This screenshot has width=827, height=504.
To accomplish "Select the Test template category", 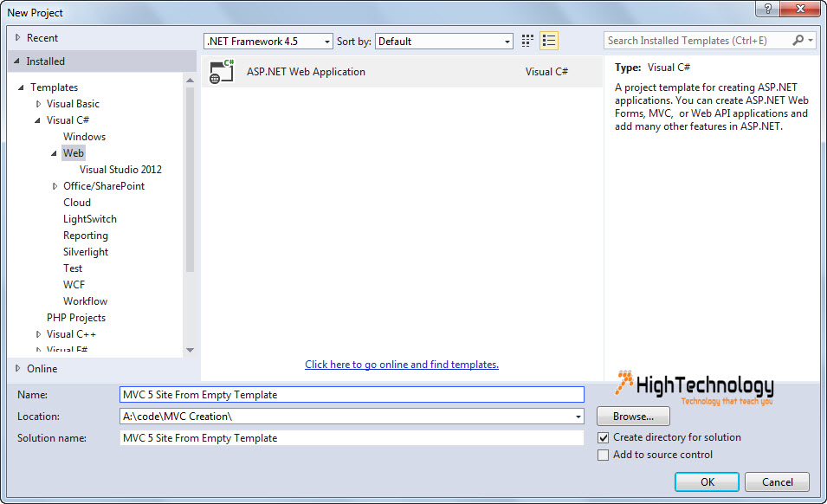I will [x=73, y=268].
